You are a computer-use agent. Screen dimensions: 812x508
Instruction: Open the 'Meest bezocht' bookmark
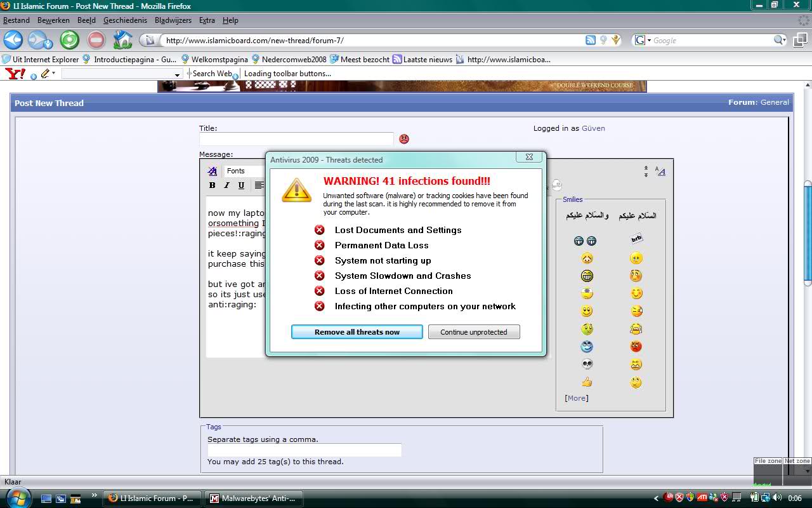[359, 59]
